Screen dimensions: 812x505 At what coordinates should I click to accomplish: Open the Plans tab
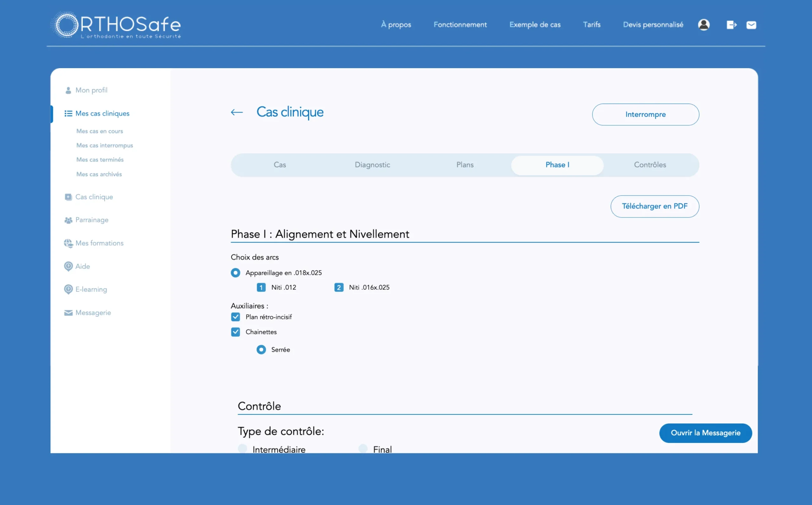[465, 165]
